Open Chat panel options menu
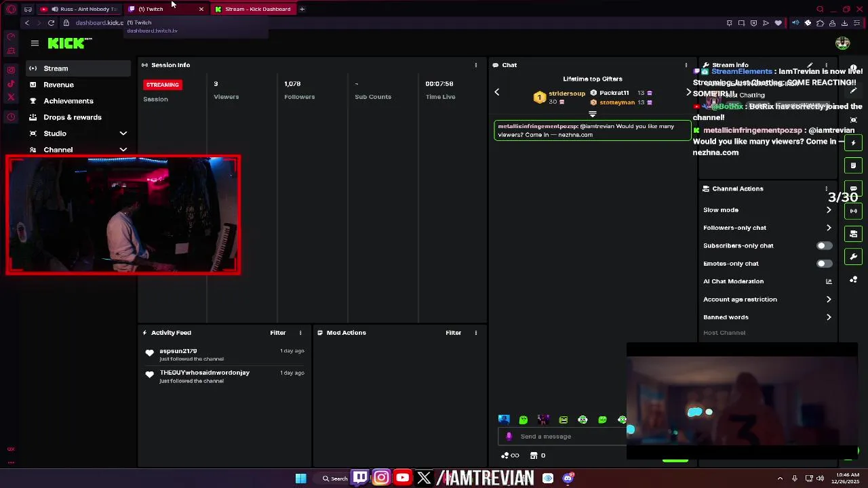868x488 pixels. coord(686,65)
